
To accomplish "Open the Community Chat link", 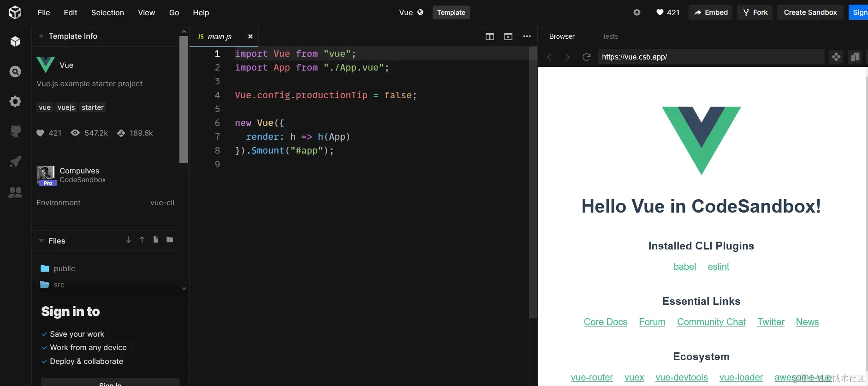I will point(711,322).
